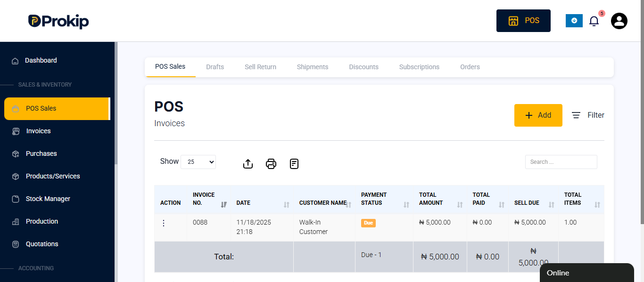644x282 pixels.
Task: Click the Invoices sidebar icon
Action: (16, 131)
